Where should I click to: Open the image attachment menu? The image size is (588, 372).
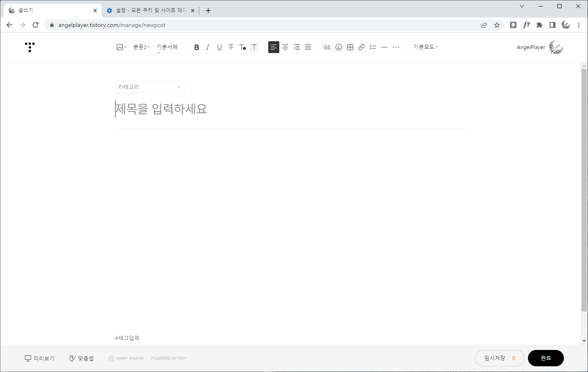click(x=121, y=47)
